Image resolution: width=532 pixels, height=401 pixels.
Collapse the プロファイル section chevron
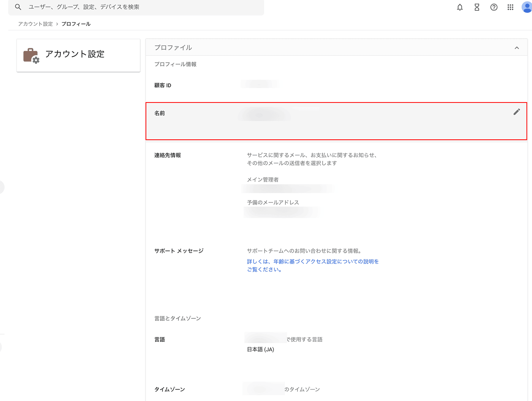pos(516,48)
